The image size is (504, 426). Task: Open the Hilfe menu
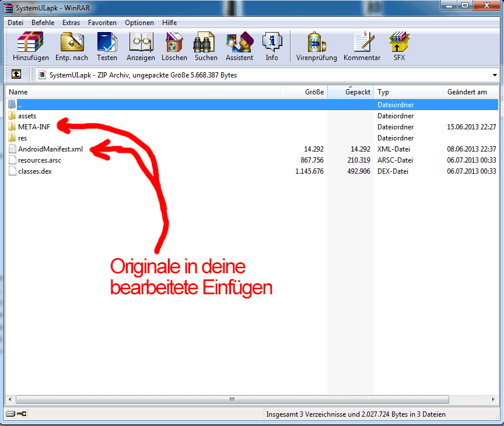[169, 23]
